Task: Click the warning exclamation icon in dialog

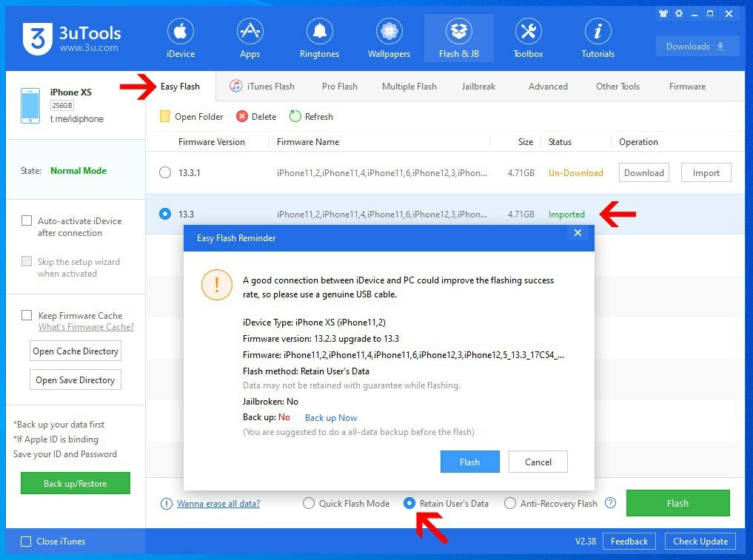Action: click(x=217, y=285)
